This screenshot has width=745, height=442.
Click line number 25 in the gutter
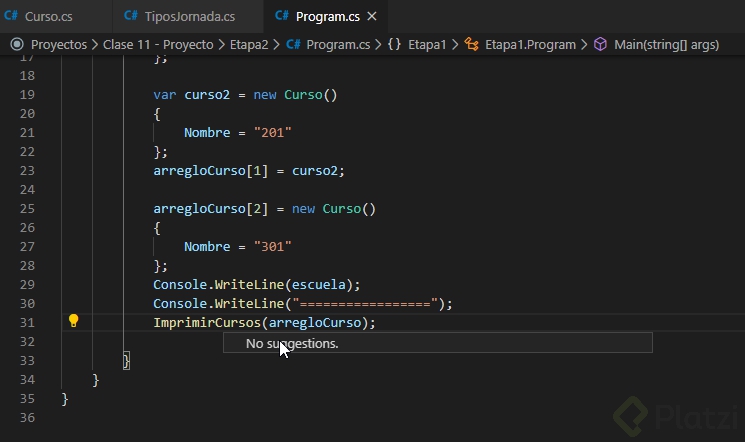coord(27,209)
